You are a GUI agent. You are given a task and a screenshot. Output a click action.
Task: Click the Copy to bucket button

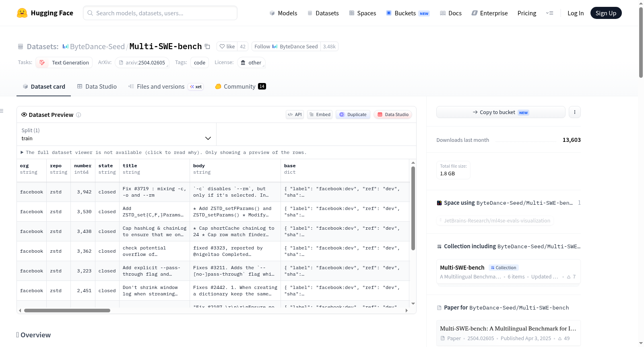tap(501, 112)
